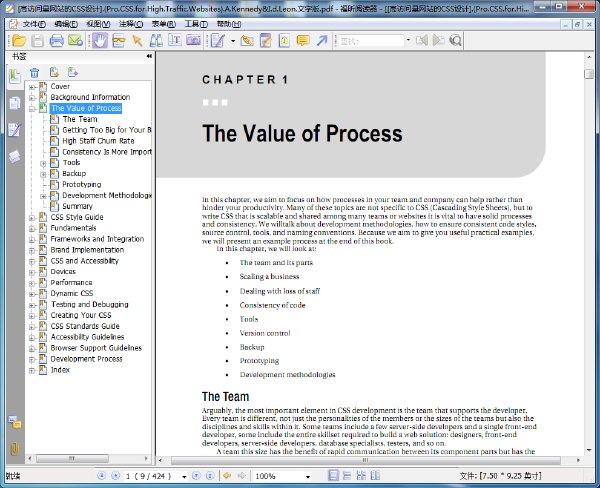The width and height of the screenshot is (600, 488).
Task: Open the Layers side panel icon
Action: (x=15, y=156)
